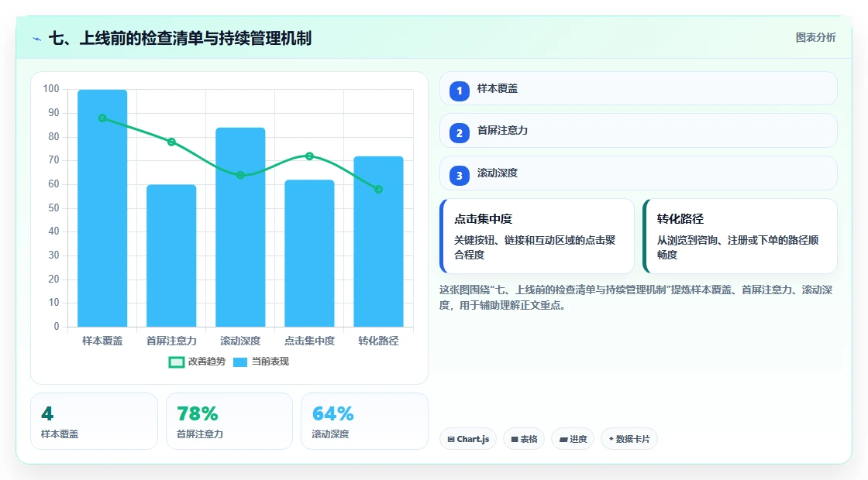Select list row 样本覆盖
The width and height of the screenshot is (868, 480).
tap(639, 88)
